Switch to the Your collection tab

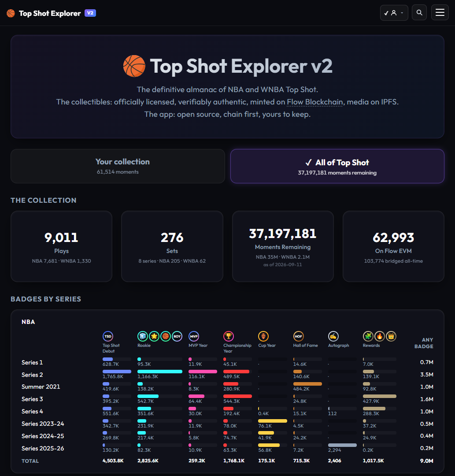tap(118, 166)
